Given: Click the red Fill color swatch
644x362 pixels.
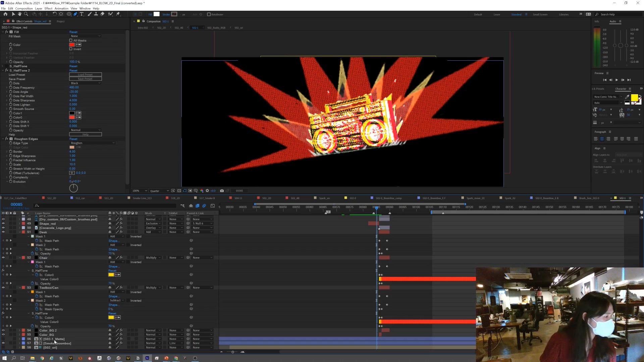Looking at the screenshot, I should pyautogui.click(x=72, y=45).
